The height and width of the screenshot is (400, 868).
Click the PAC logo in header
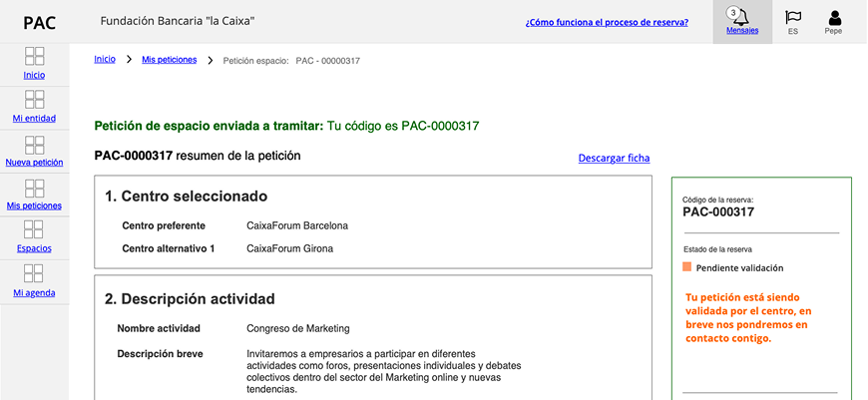(x=39, y=23)
